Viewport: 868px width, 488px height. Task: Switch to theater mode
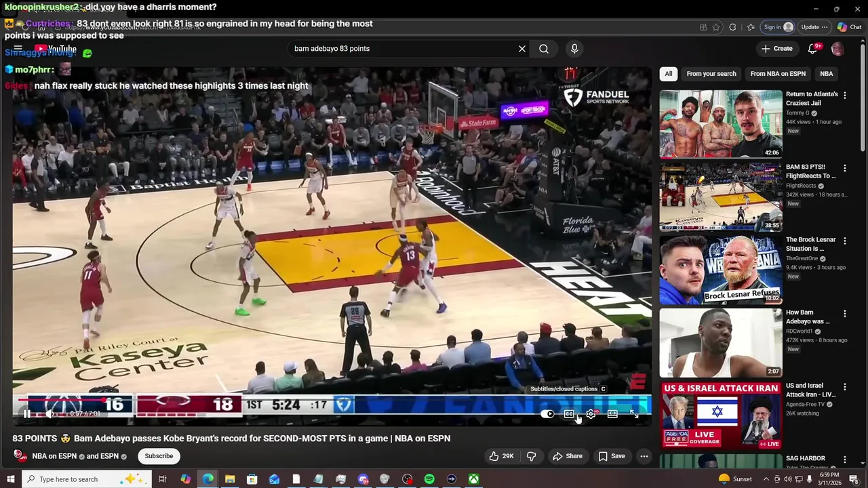(x=612, y=414)
